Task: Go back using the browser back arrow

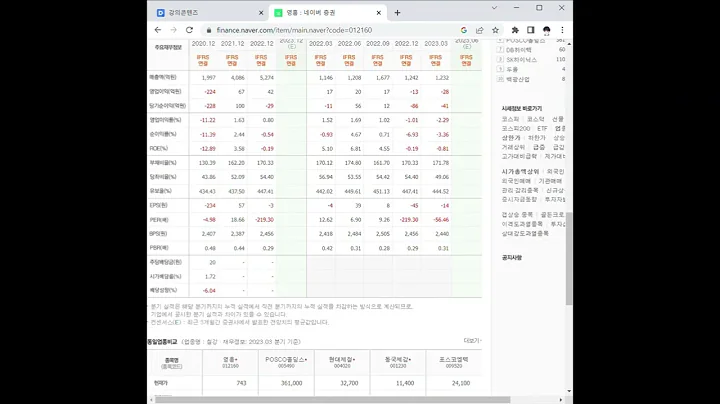Action: pos(158,30)
